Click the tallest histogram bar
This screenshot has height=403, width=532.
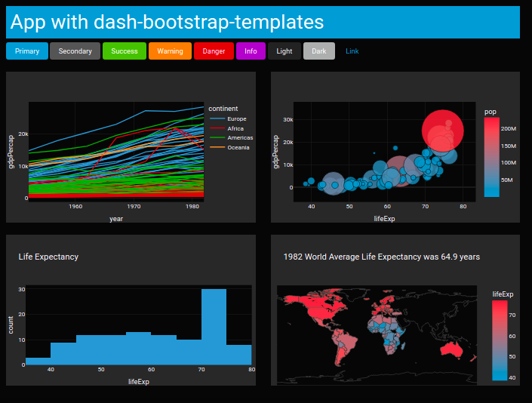click(x=214, y=327)
